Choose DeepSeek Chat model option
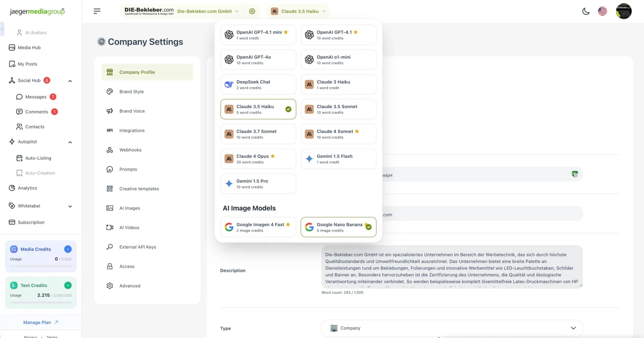Image resolution: width=644 pixels, height=338 pixels. pyautogui.click(x=258, y=85)
